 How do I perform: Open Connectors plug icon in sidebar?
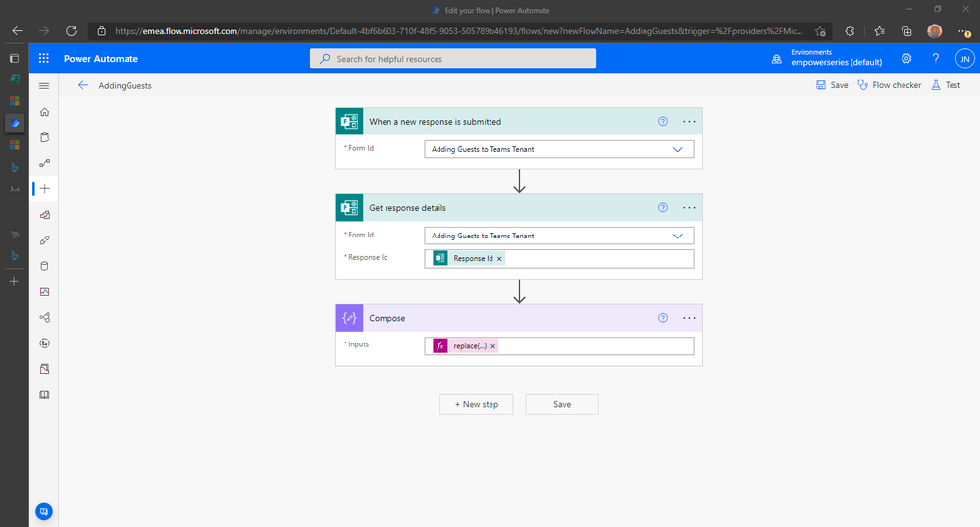point(44,240)
